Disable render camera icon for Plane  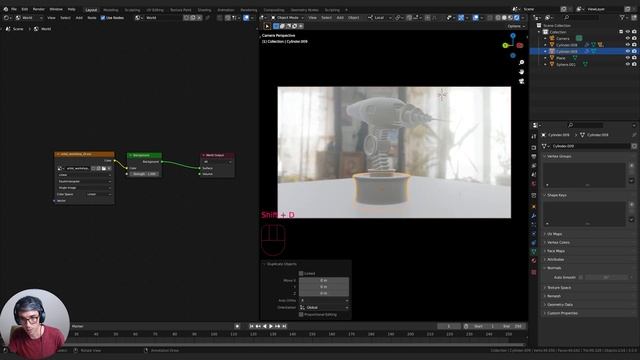point(634,58)
